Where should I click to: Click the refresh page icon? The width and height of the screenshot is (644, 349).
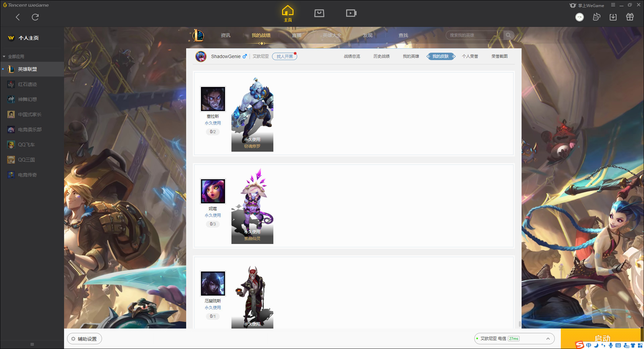[x=35, y=17]
